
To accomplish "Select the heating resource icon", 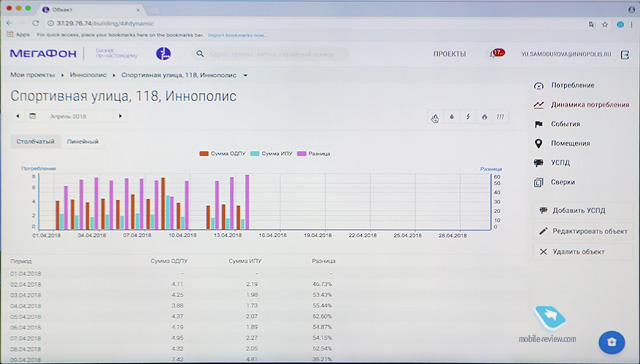I will [x=500, y=117].
